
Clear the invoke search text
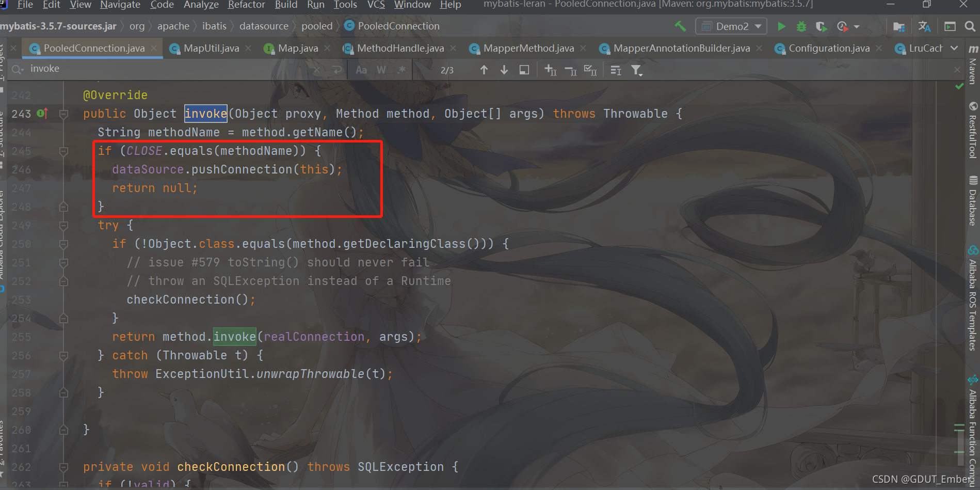pos(316,70)
